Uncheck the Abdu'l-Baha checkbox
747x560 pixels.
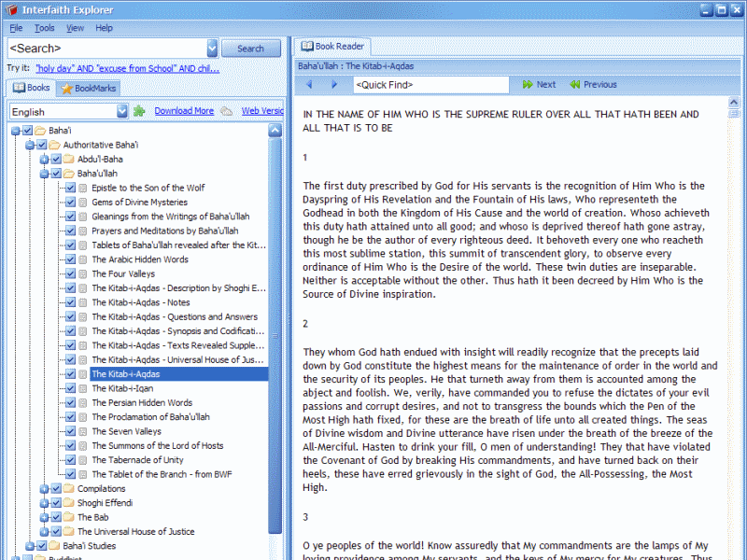click(x=56, y=159)
